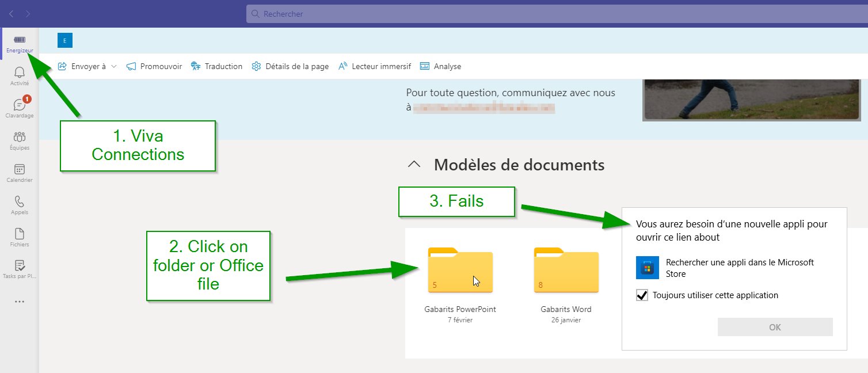Open the Activité bell icon

(20, 76)
